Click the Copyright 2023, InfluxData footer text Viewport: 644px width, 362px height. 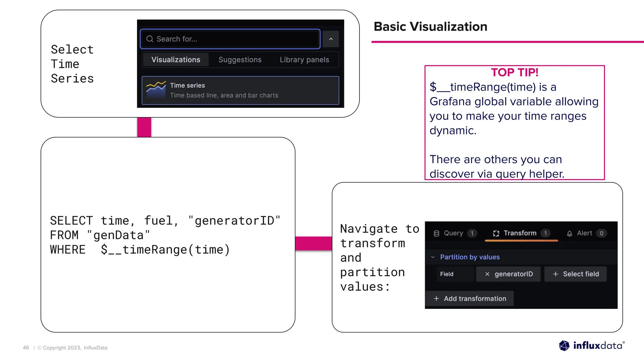(x=72, y=348)
